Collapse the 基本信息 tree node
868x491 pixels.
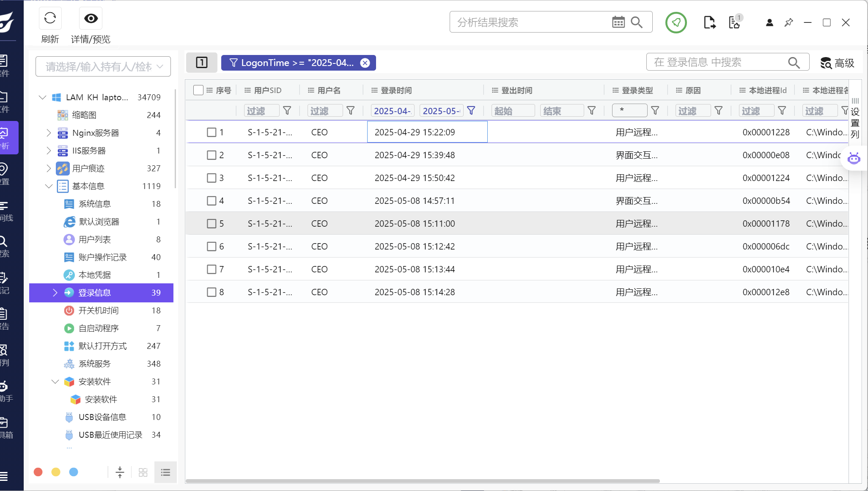pyautogui.click(x=49, y=186)
